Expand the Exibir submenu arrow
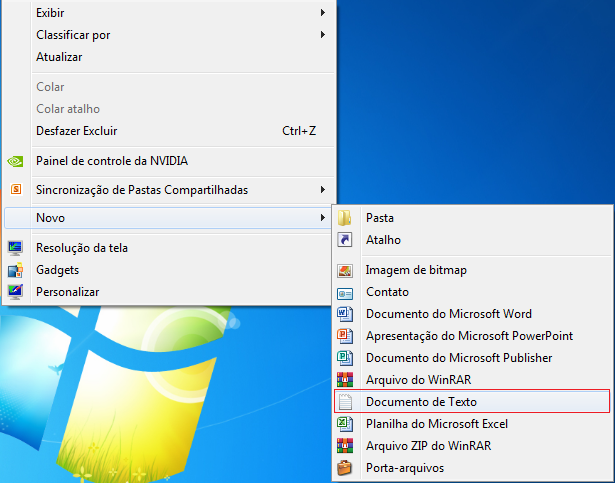This screenshot has width=615, height=483. pos(322,13)
